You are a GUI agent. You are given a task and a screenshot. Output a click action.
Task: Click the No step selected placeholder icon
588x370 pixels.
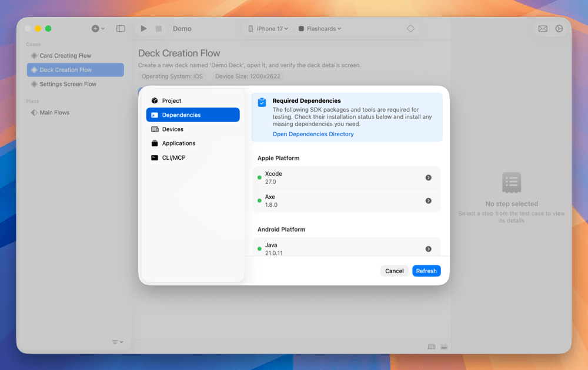512,183
